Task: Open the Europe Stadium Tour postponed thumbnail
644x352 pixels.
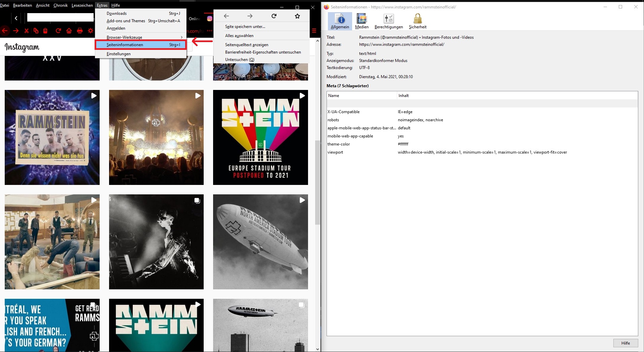Action: click(261, 137)
